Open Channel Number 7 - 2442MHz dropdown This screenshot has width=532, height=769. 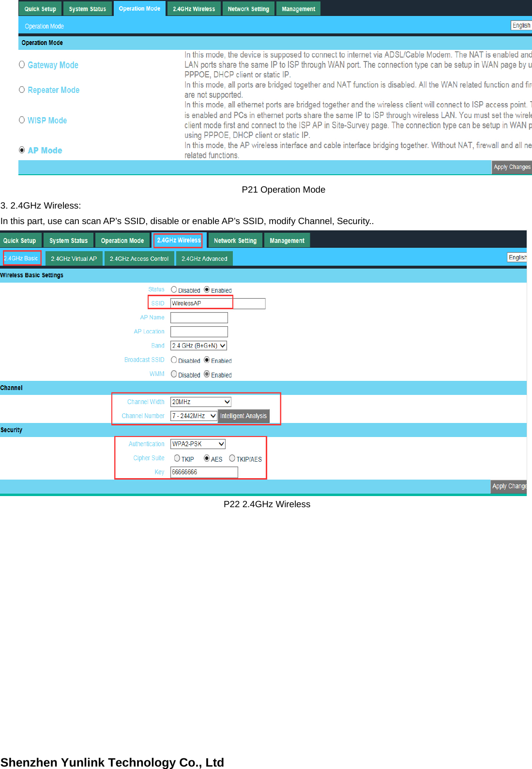[194, 416]
